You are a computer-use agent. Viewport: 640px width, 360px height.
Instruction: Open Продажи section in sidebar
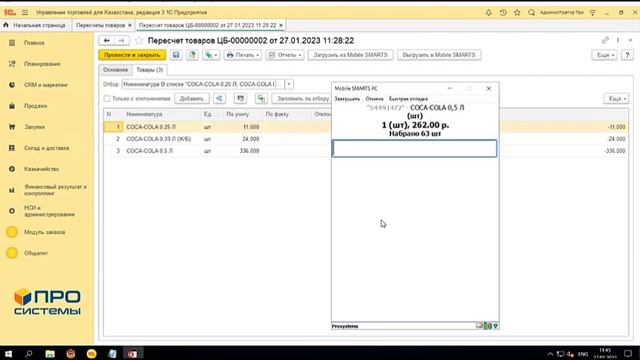click(x=36, y=106)
